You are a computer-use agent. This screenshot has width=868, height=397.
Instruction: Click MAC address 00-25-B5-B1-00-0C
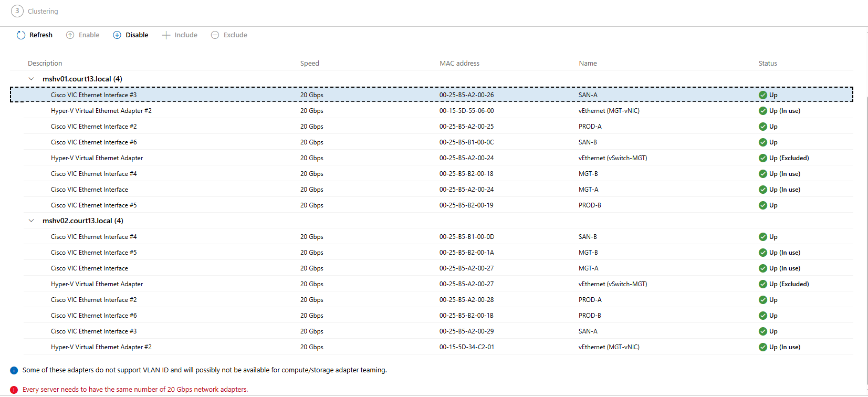tap(466, 142)
